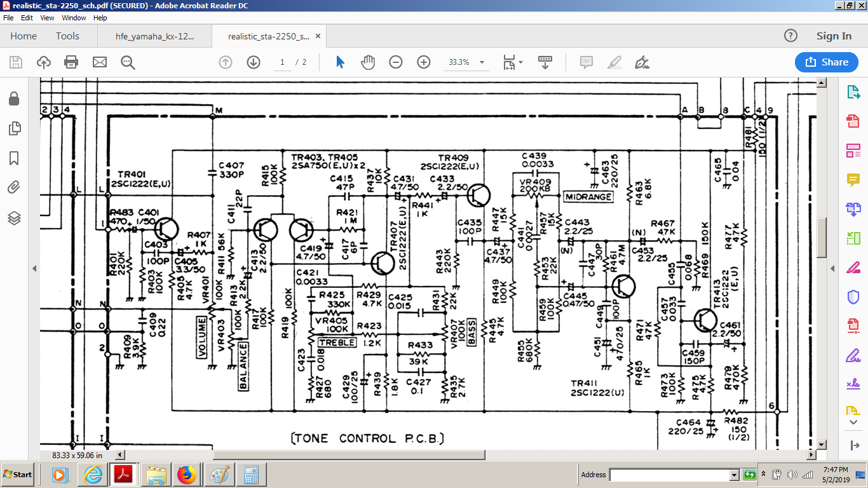Screen dimensions: 868x488
Task: Expand left navigation pane triangle
Action: pyautogui.click(x=34, y=269)
